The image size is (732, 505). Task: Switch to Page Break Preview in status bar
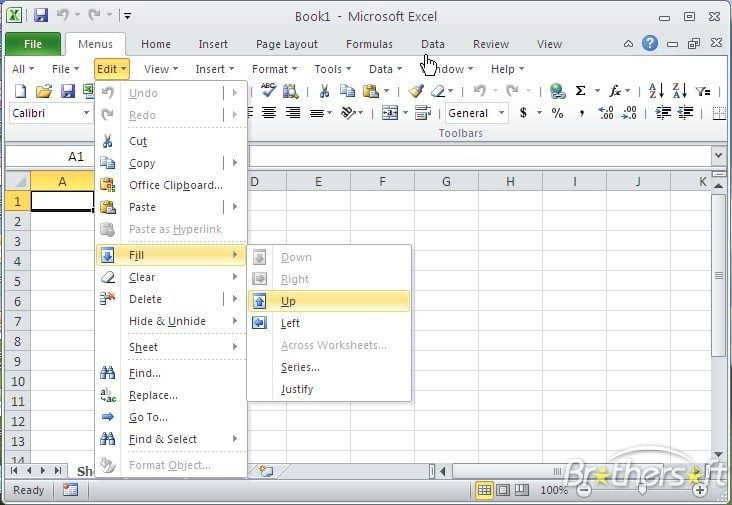click(522, 490)
